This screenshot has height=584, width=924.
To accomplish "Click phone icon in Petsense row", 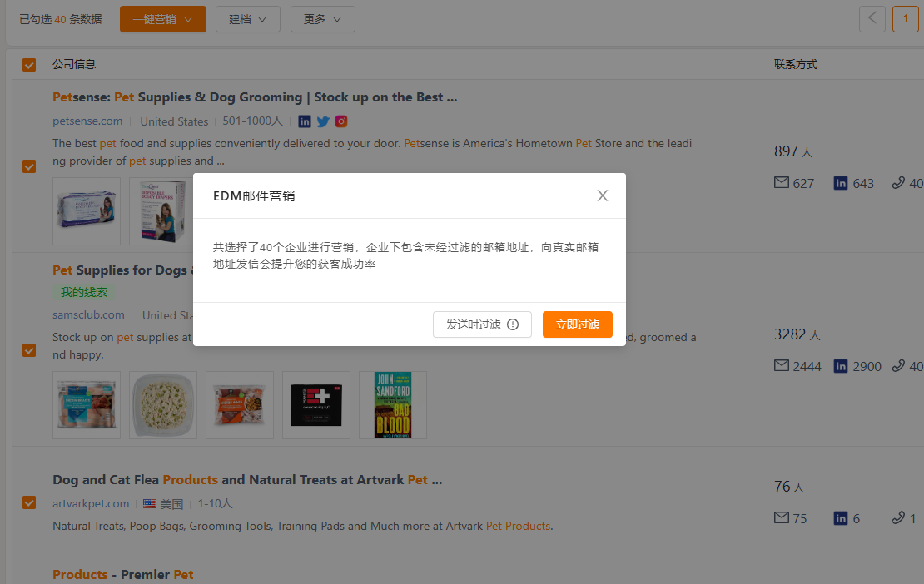I will coord(897,182).
